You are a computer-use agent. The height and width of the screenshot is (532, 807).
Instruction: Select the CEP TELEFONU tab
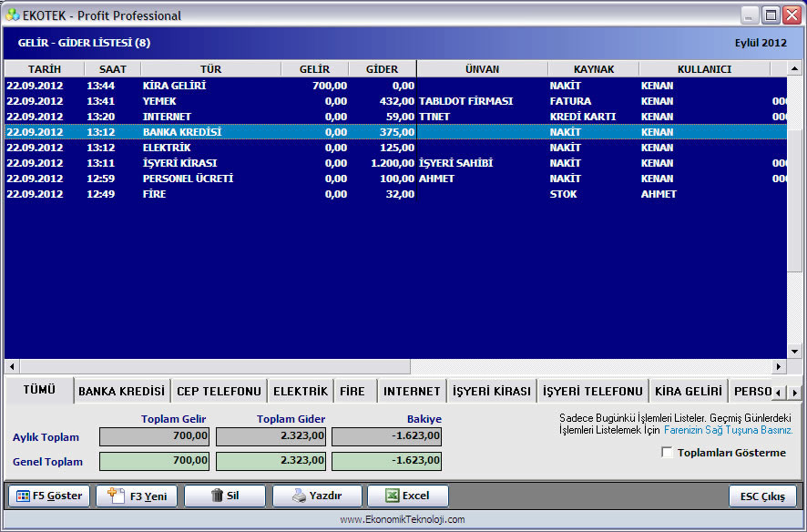(x=219, y=392)
